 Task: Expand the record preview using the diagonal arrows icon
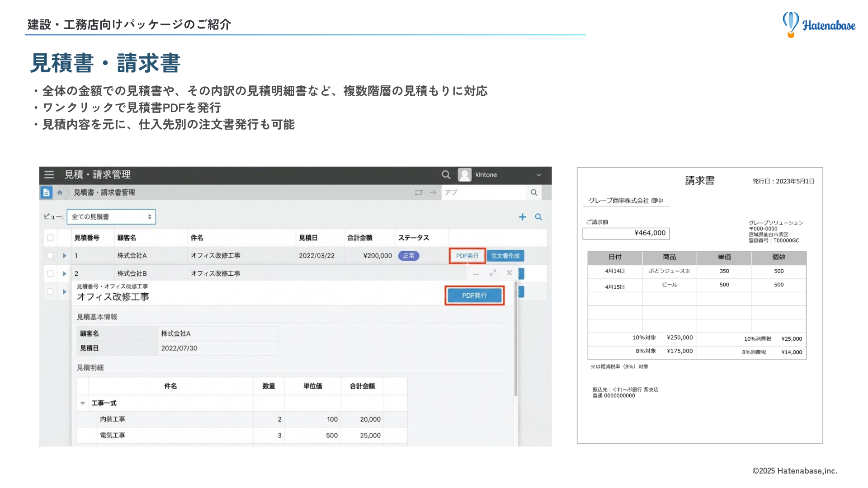[492, 273]
